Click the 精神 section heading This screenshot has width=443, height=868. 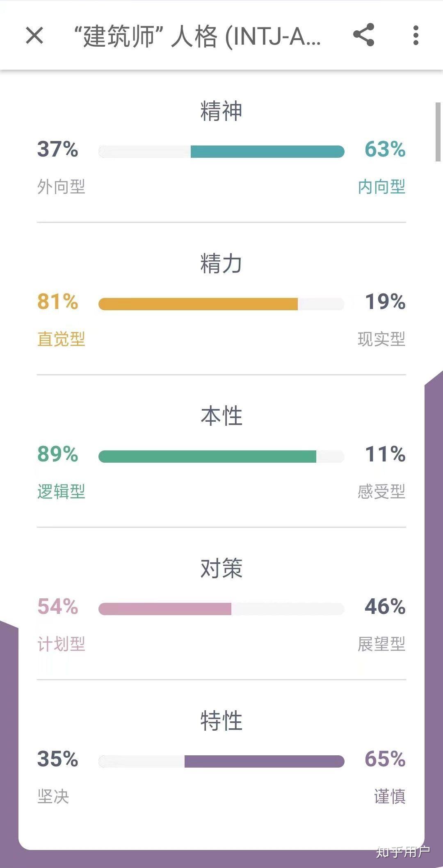[221, 111]
